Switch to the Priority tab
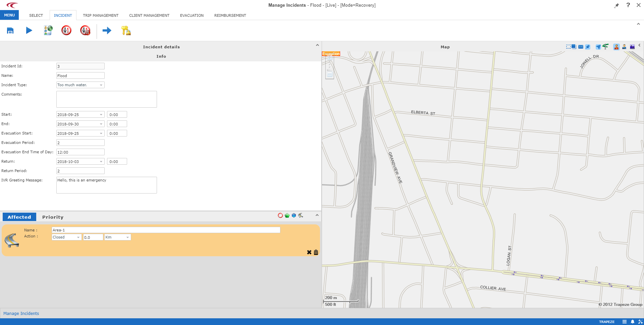 click(x=53, y=217)
